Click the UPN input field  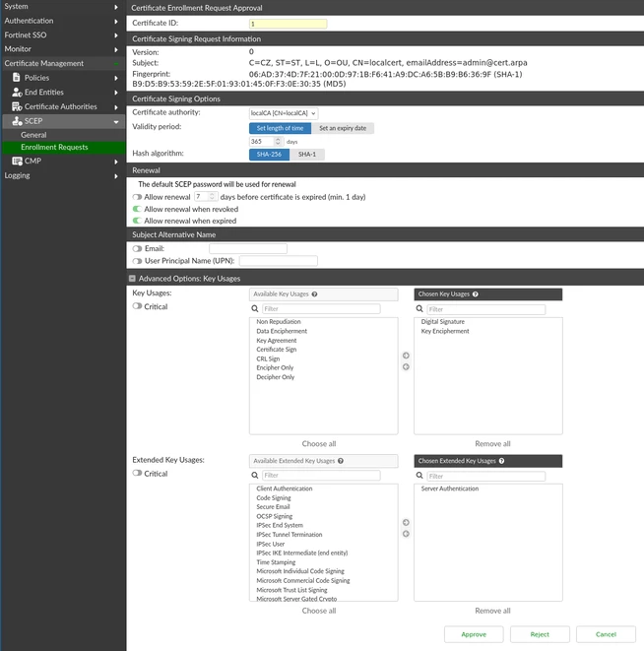[x=279, y=261]
